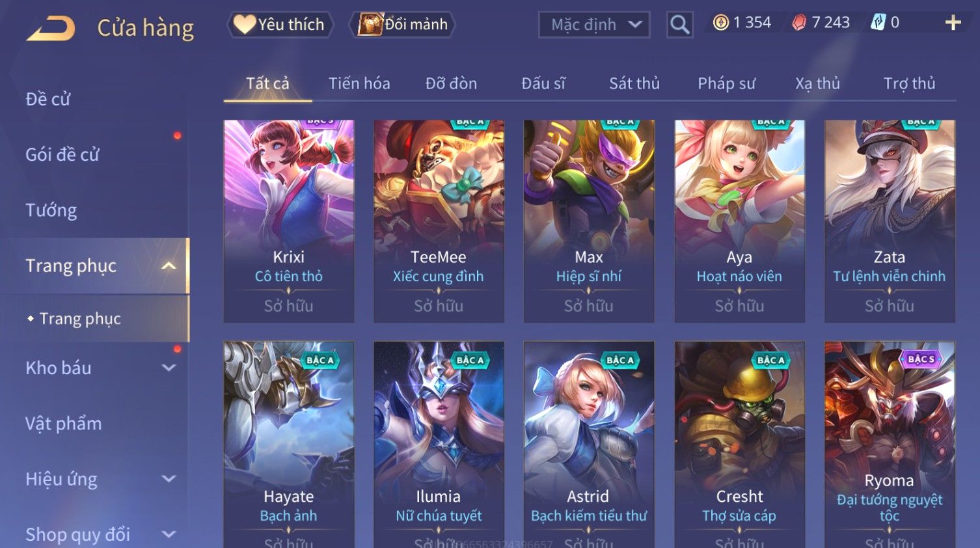Screen dimensions: 980x548
Task: Select the Tiến hóa tab
Action: point(359,83)
